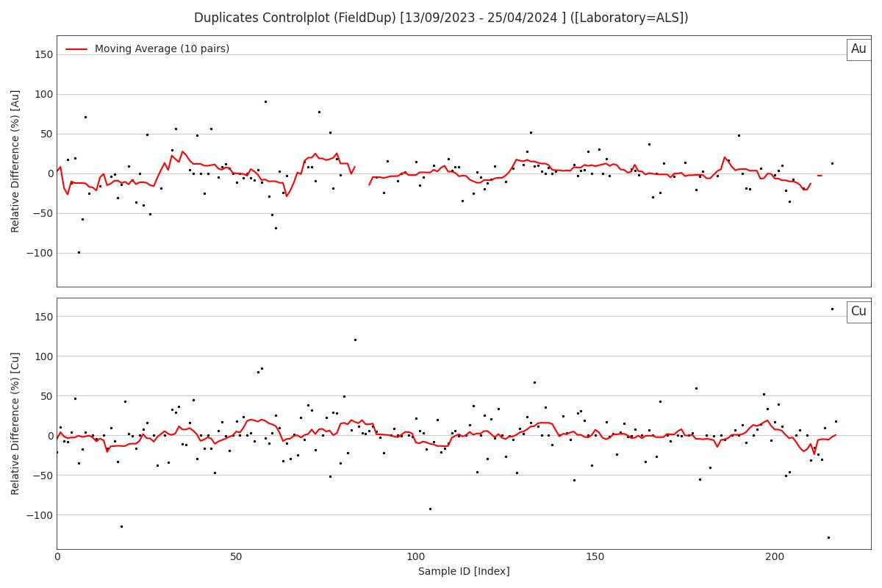882x588 pixels.
Task: Click the Au outlier point at -100%
Action: [x=79, y=252]
